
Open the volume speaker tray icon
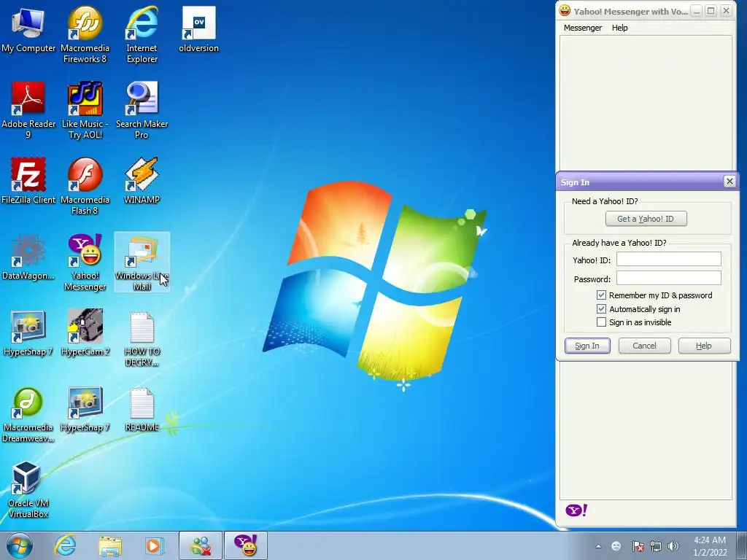point(673,546)
